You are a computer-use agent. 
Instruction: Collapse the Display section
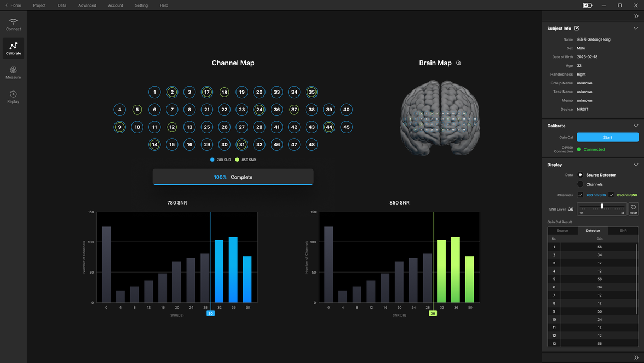pyautogui.click(x=636, y=165)
